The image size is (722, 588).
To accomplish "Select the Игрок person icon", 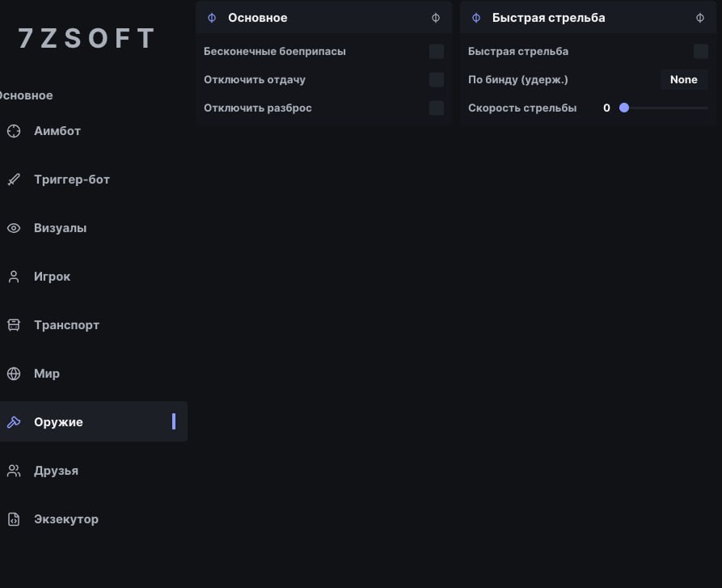I will click(14, 277).
